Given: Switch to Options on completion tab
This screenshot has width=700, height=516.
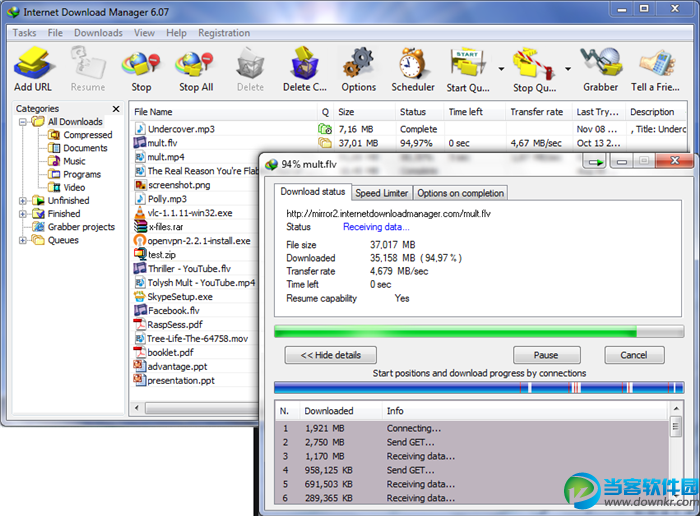Looking at the screenshot, I should 460,193.
